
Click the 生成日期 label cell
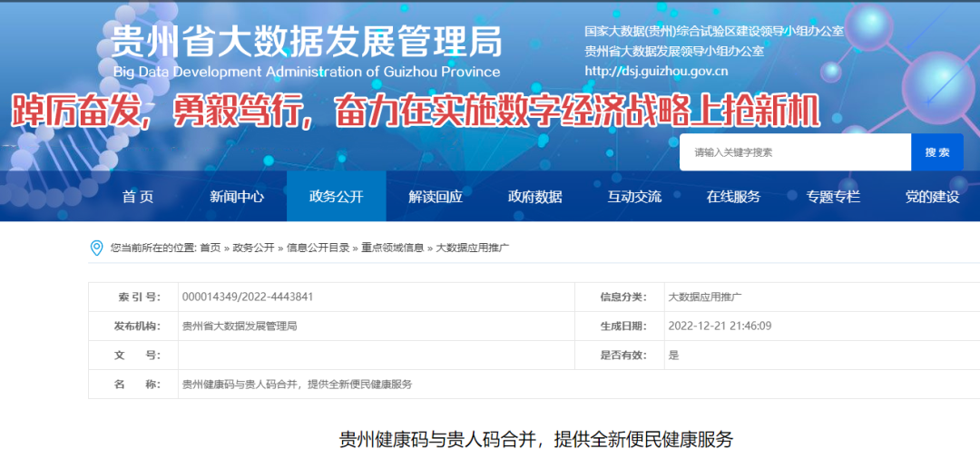[620, 326]
